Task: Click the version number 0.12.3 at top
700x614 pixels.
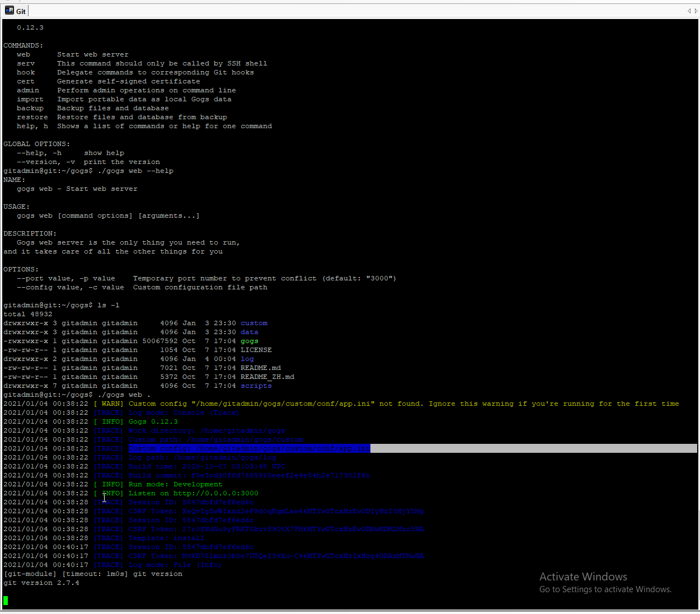Action: pyautogui.click(x=30, y=27)
